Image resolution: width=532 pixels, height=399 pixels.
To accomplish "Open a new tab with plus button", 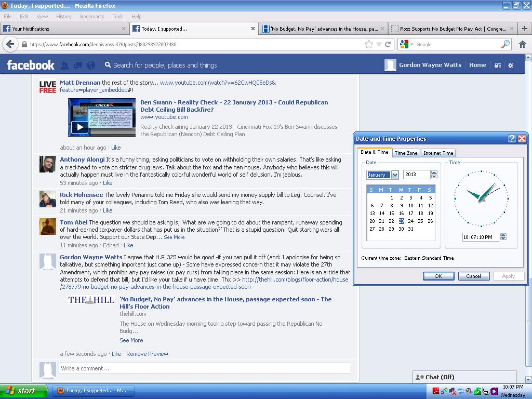I will [525, 29].
